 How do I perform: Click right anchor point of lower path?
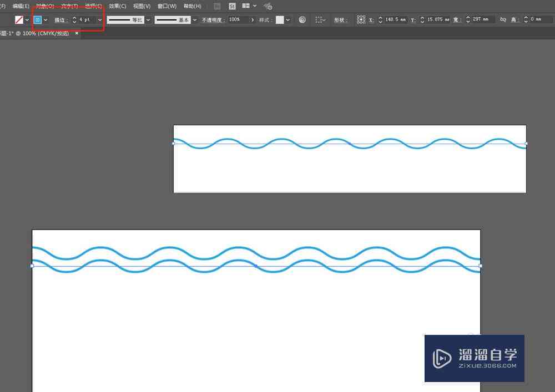click(x=480, y=266)
